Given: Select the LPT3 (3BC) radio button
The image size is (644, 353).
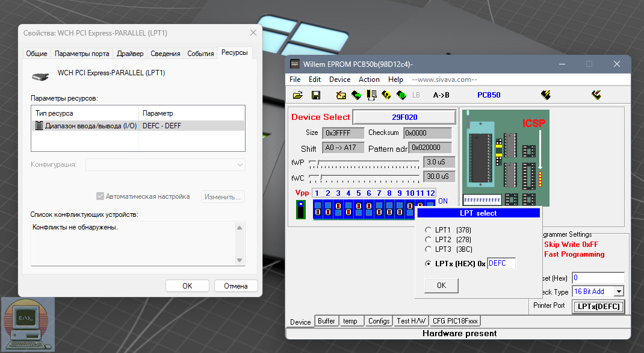Looking at the screenshot, I should pyautogui.click(x=429, y=249).
